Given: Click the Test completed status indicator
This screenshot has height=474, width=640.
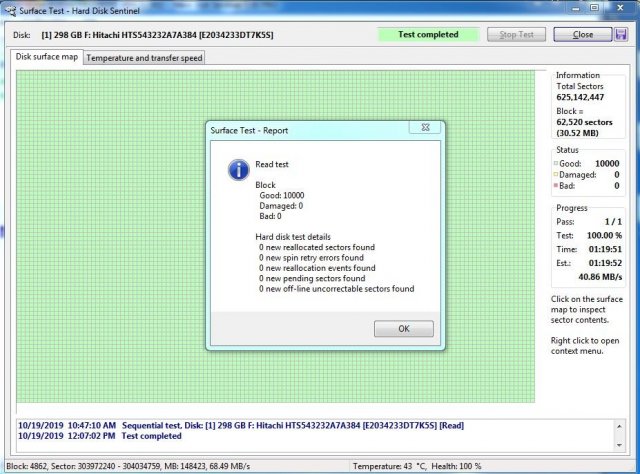Looking at the screenshot, I should coord(428,35).
